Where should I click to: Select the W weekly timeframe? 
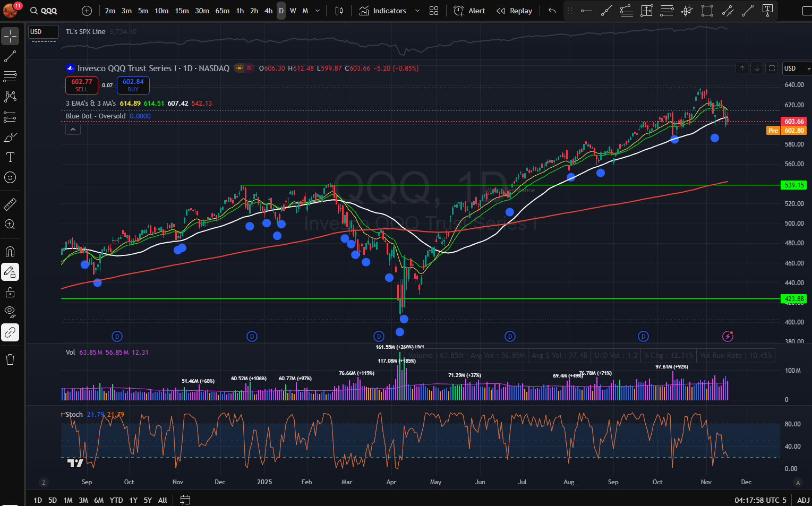[x=293, y=11]
